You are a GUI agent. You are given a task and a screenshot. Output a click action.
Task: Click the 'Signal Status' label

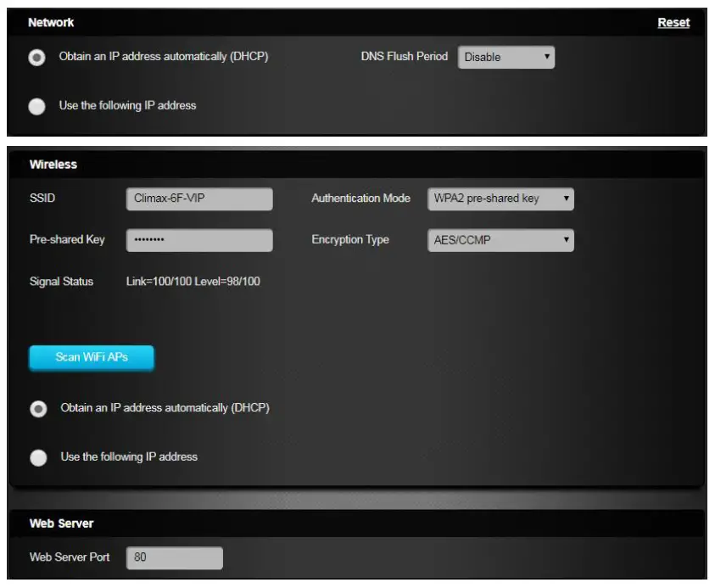[62, 282]
